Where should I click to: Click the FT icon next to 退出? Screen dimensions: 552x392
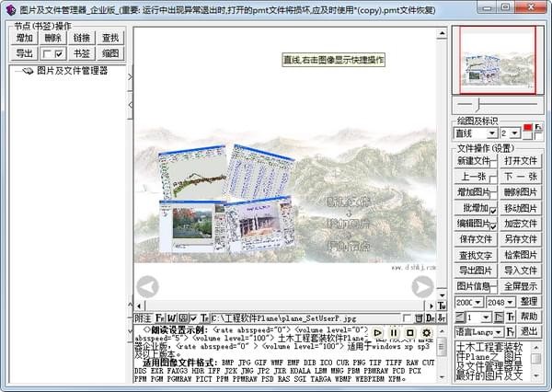pos(511,331)
